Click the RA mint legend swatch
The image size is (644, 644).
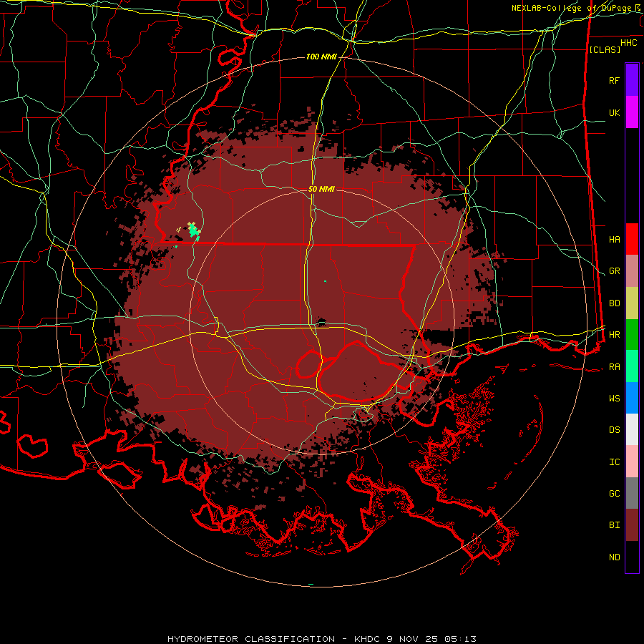pos(632,366)
